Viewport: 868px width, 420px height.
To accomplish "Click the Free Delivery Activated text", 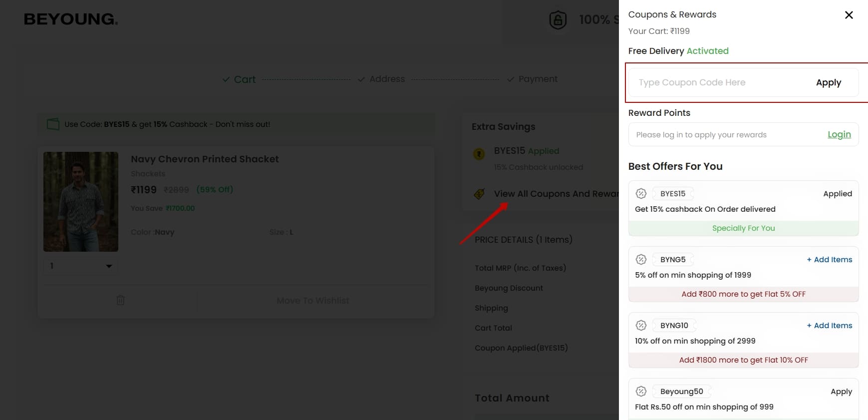I will [x=678, y=51].
